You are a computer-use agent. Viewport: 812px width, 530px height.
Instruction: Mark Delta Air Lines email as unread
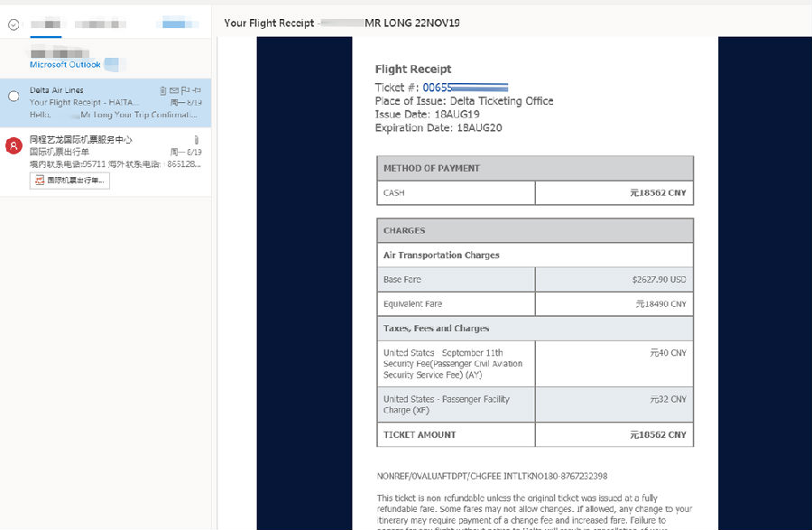tap(173, 90)
